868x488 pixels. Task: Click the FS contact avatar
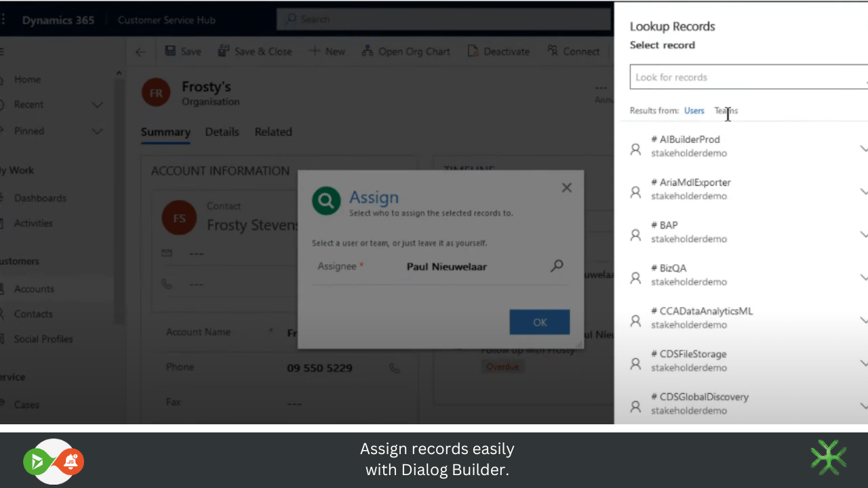(x=179, y=218)
